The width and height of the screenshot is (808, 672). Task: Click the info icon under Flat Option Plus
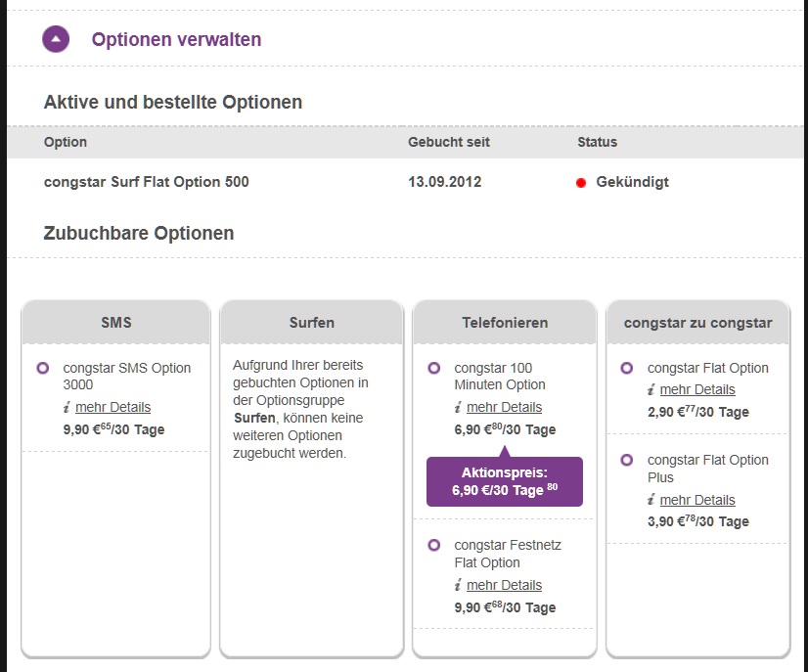point(651,501)
